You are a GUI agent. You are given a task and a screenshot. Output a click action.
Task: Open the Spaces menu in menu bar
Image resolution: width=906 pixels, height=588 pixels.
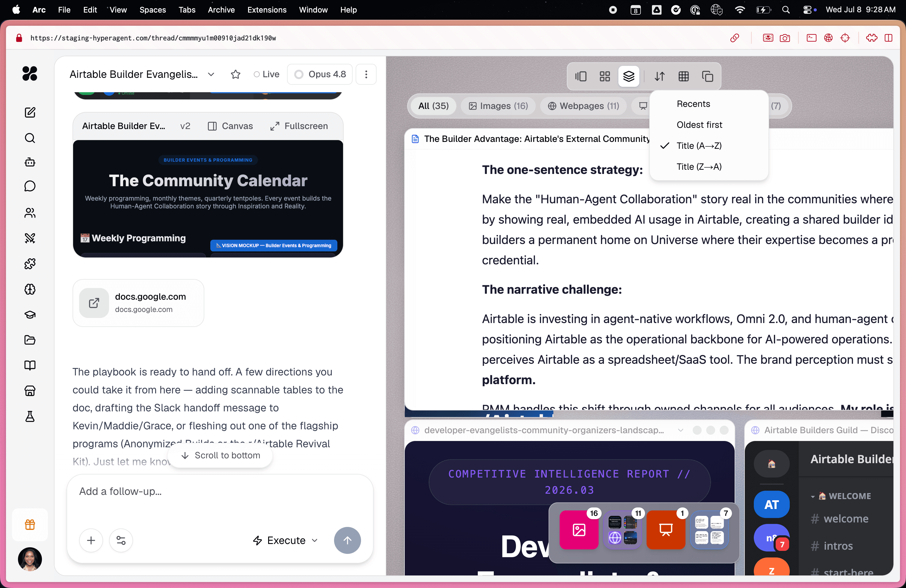click(153, 10)
